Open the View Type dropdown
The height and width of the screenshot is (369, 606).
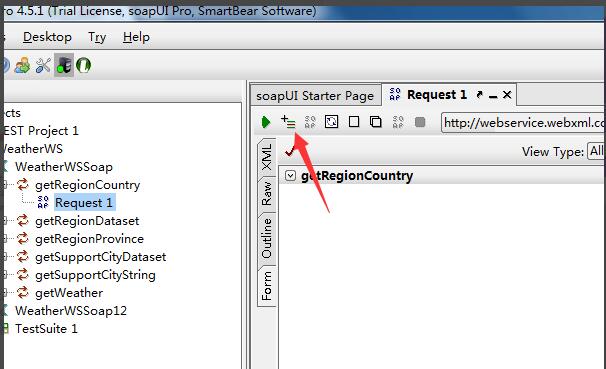point(596,151)
